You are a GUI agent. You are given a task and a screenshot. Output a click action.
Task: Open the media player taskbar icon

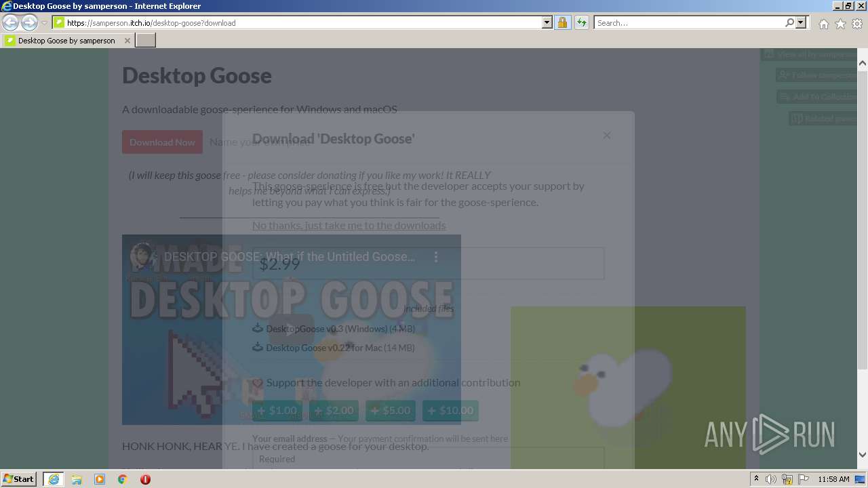[100, 479]
